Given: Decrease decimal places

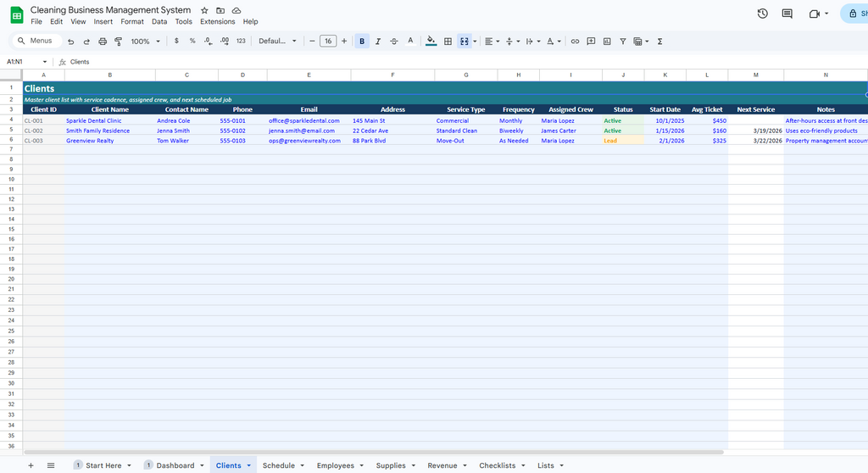Looking at the screenshot, I should point(209,41).
